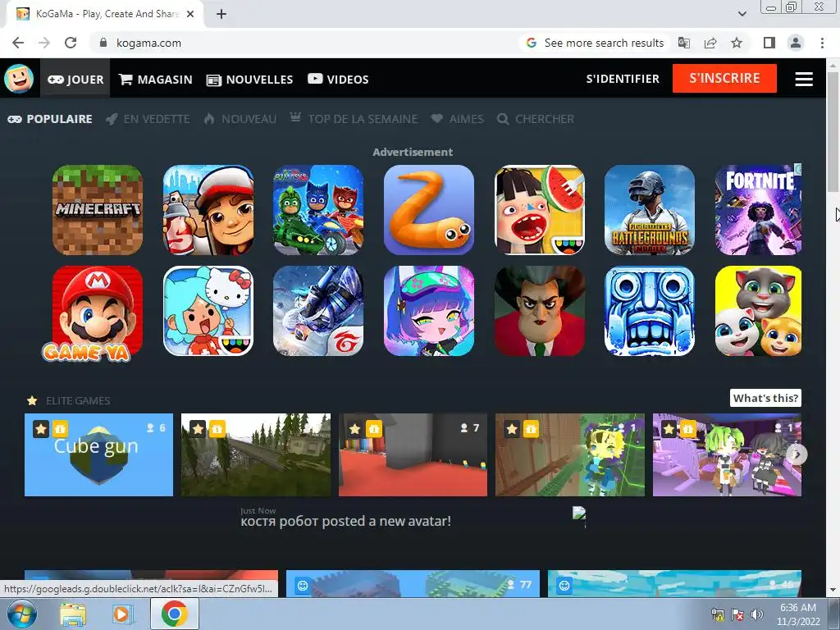Click the S'INSCRIRE sign-up button
This screenshot has height=630, width=840.
pos(724,78)
